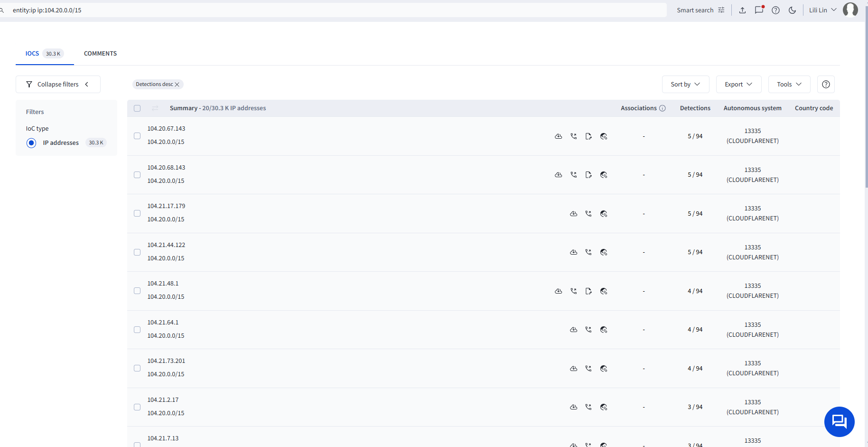Image resolution: width=868 pixels, height=447 pixels.
Task: Click the search query input field
Action: coord(332,10)
